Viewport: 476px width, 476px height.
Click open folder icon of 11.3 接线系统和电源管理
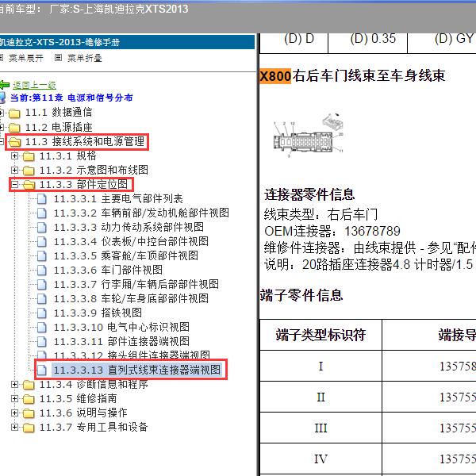[x=14, y=142]
